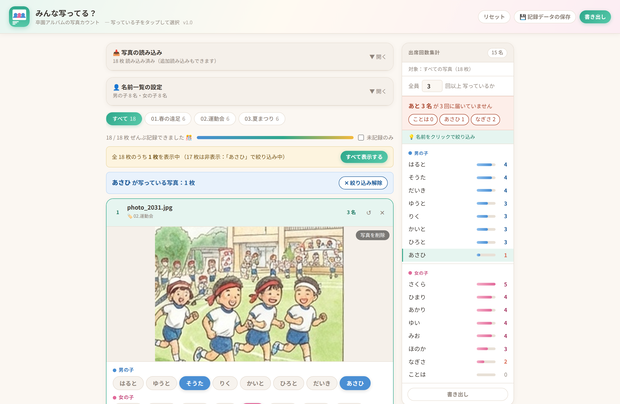This screenshot has height=404, width=620.
Task: Click the minimum appearance count input field
Action: coord(432,86)
